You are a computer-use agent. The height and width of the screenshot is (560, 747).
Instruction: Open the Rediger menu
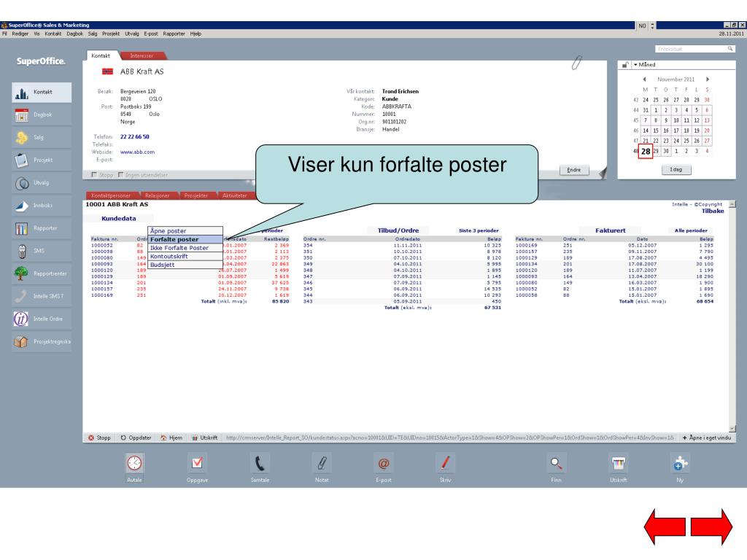(20, 34)
